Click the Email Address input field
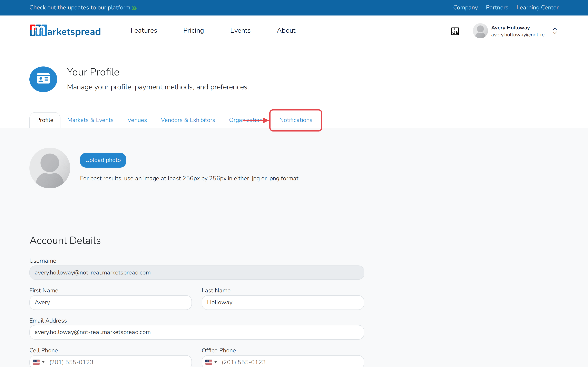 point(197,332)
